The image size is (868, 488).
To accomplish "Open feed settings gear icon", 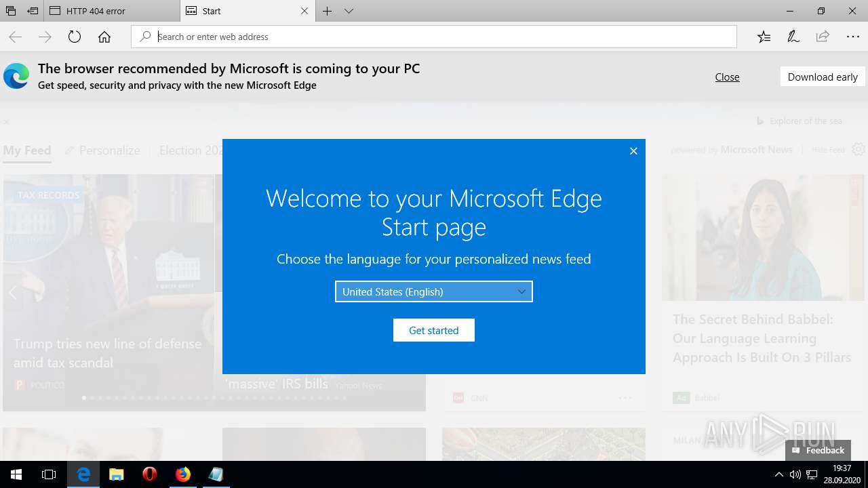I will coord(859,149).
